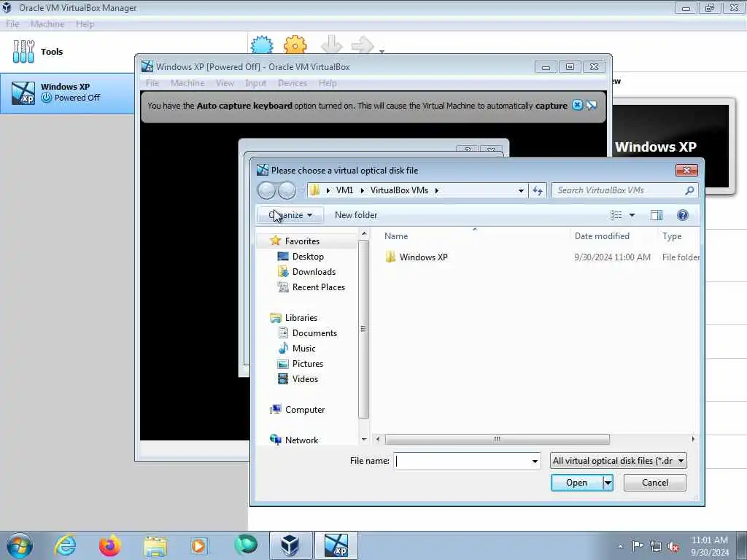Open file dialog Help icon

coord(682,215)
